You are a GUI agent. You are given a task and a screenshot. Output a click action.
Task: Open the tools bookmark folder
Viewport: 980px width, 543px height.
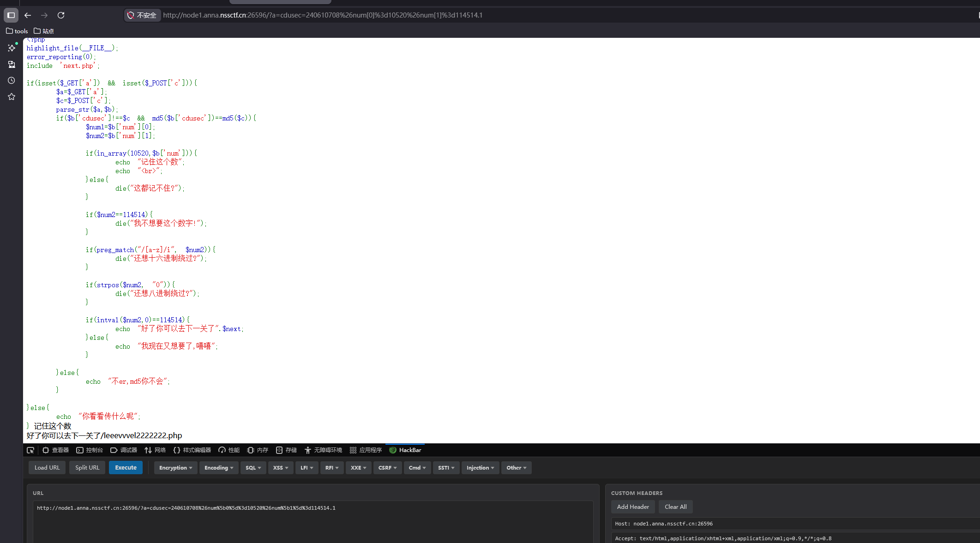point(17,31)
